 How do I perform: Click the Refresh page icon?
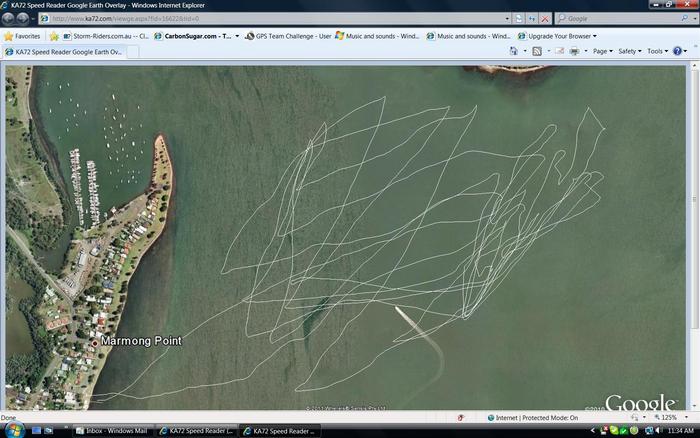point(532,18)
